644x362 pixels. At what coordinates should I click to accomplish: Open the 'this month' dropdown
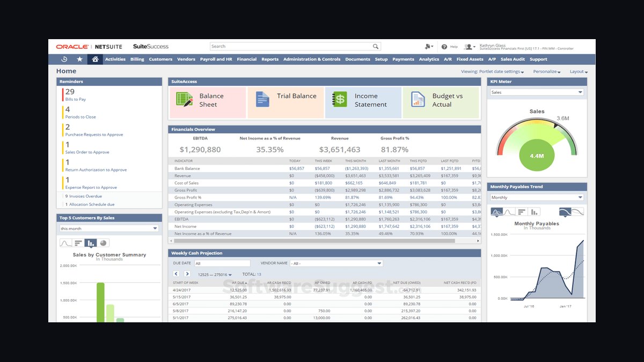(109, 228)
